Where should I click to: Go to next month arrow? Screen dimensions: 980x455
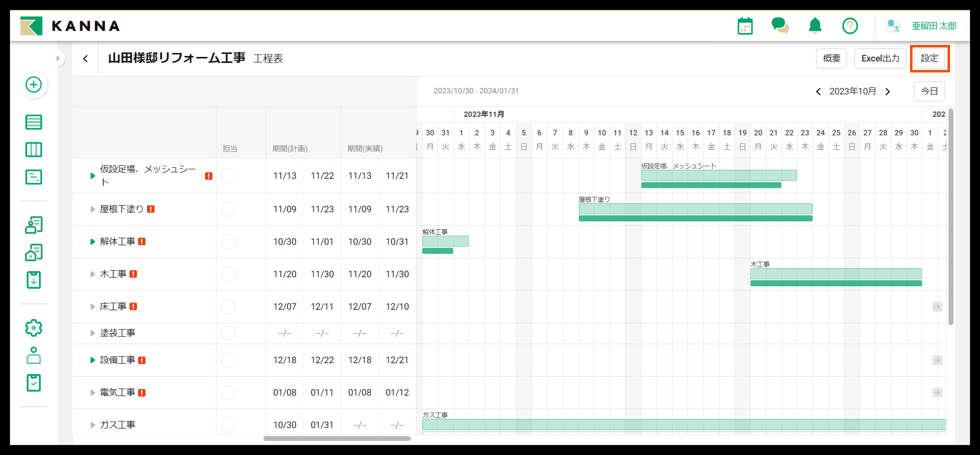click(x=887, y=92)
